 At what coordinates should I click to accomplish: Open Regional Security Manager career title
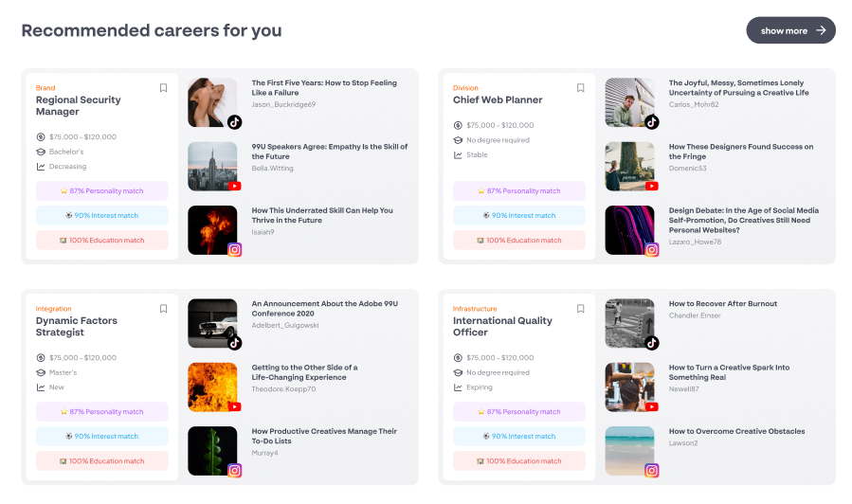pyautogui.click(x=79, y=106)
